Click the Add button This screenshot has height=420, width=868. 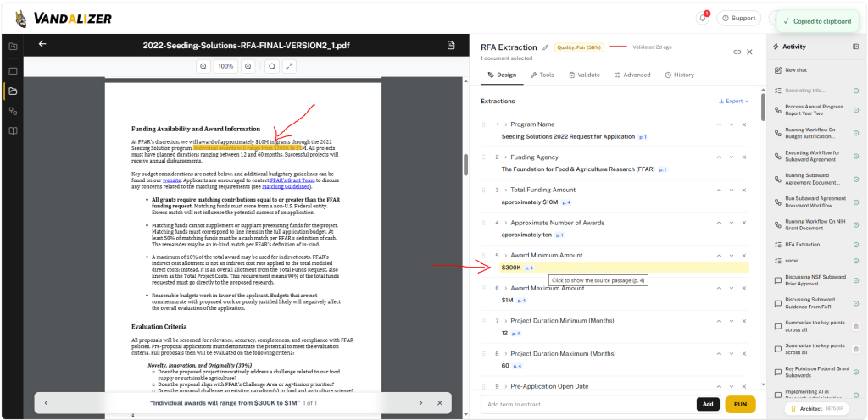click(x=708, y=404)
